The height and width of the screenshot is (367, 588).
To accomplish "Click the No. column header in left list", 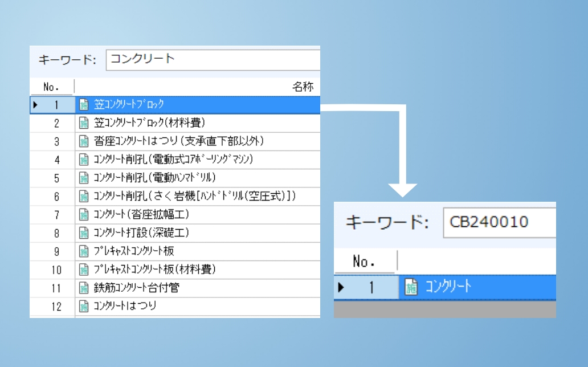I will (x=52, y=87).
